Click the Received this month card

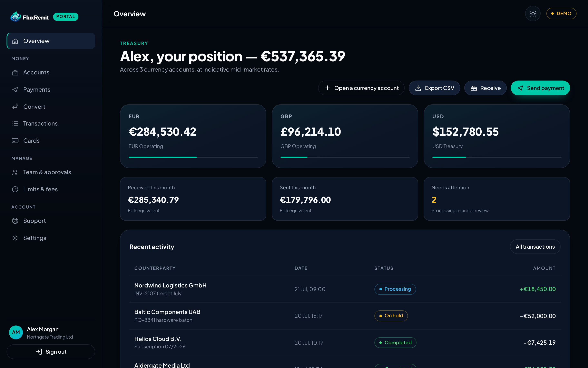click(193, 199)
